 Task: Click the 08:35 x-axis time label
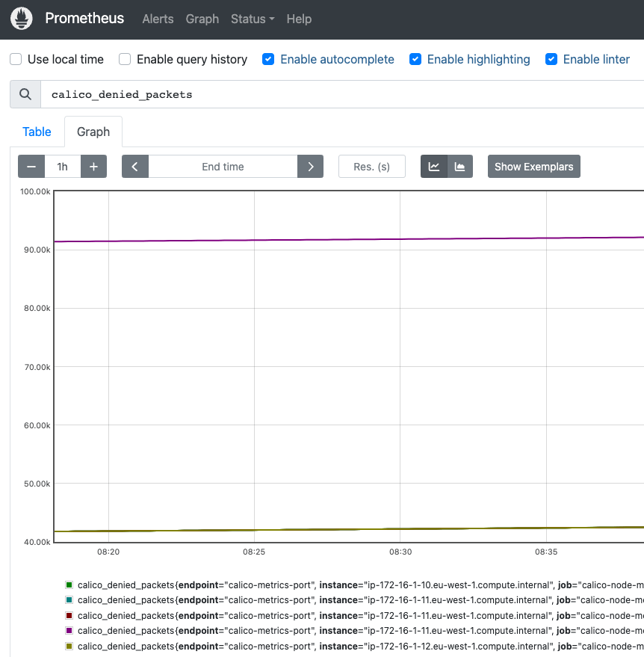pos(546,552)
